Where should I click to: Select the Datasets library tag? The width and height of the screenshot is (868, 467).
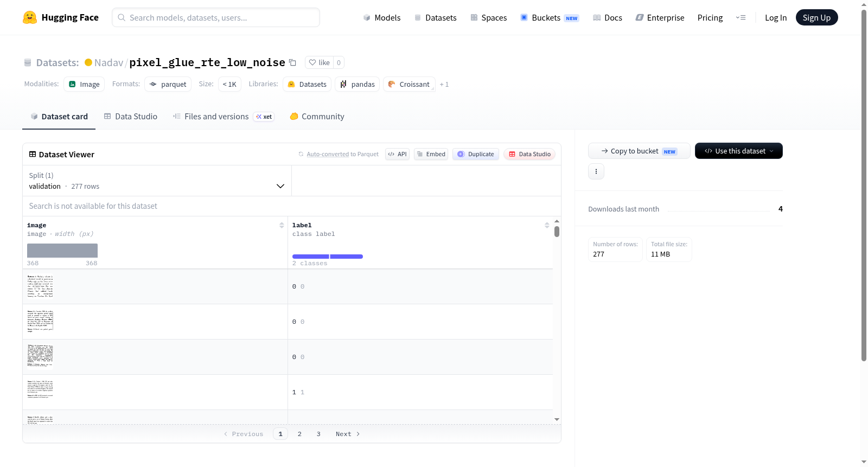307,84
